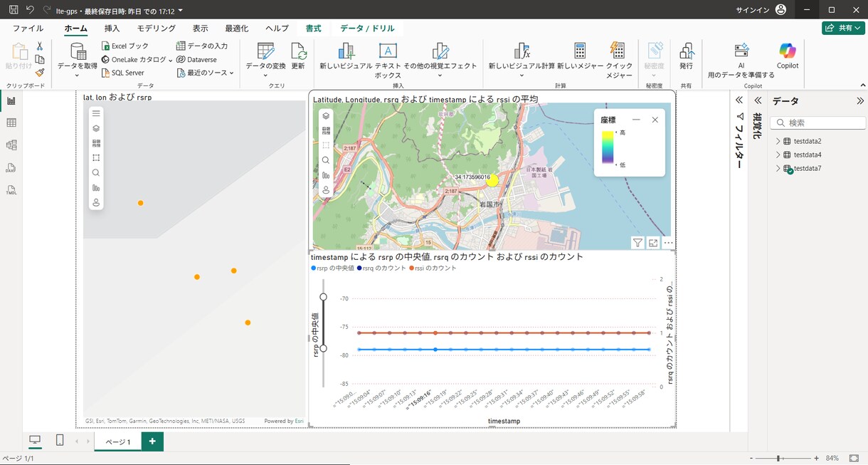This screenshot has width=868, height=465.
Task: Add a new page with the plus button
Action: click(x=152, y=441)
